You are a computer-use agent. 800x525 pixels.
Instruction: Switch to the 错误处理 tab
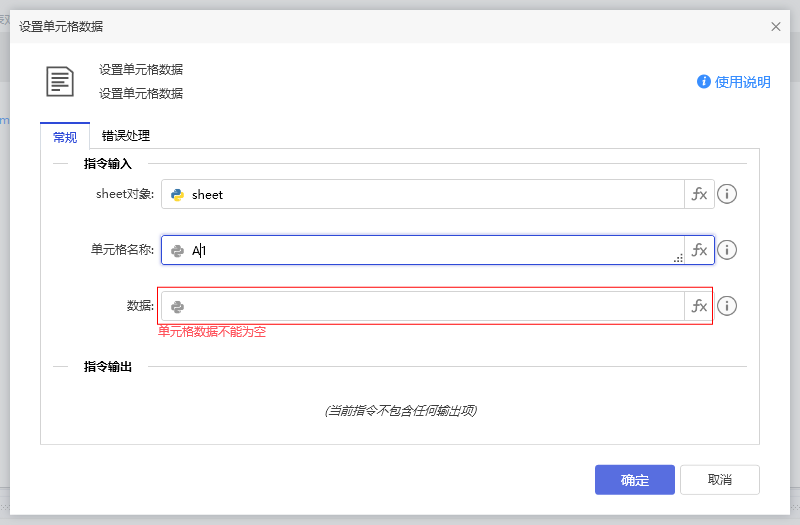[126, 136]
